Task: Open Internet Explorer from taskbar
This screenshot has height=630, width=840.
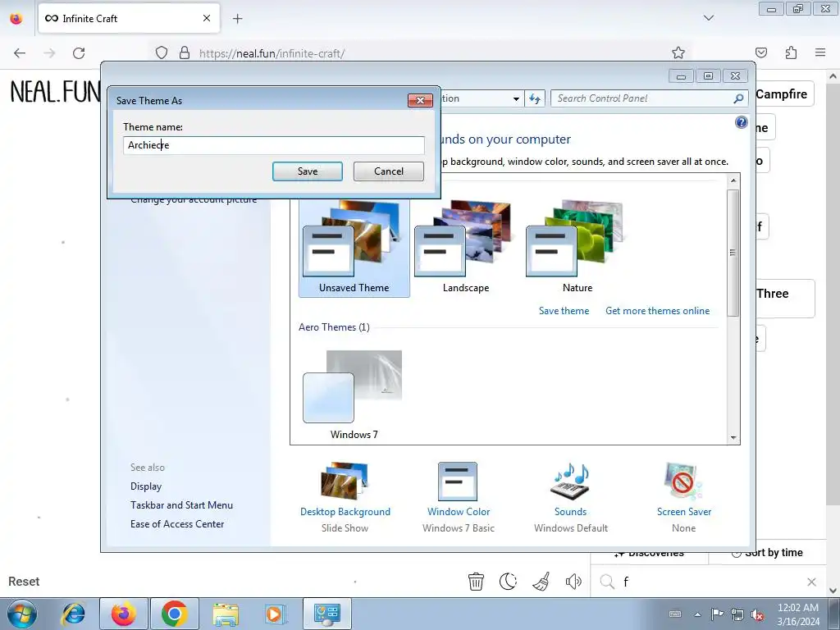Action: pos(73,614)
